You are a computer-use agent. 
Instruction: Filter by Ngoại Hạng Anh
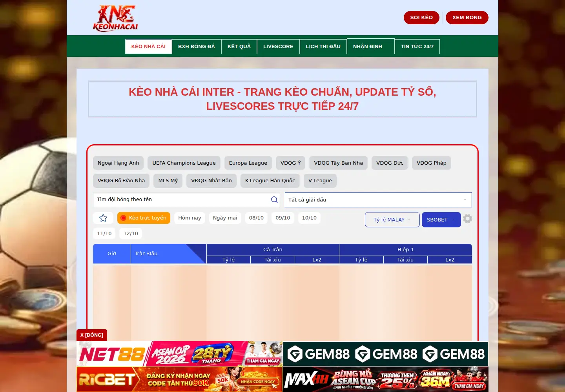coord(118,163)
